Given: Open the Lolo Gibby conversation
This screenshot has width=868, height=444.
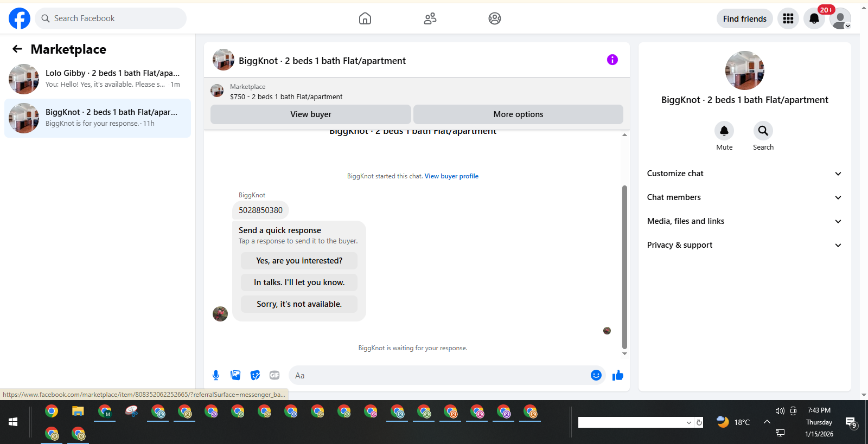Looking at the screenshot, I should (98, 79).
